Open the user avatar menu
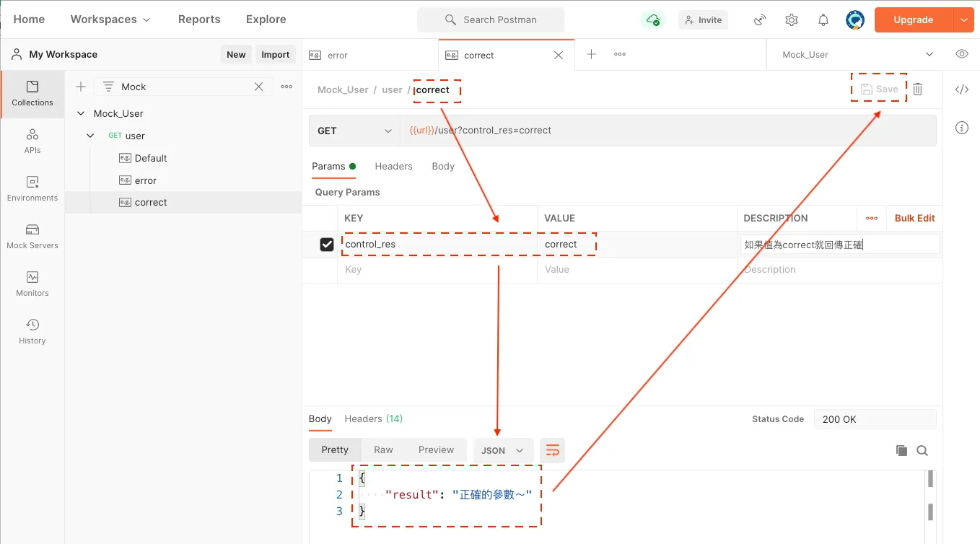This screenshot has height=544, width=980. pos(855,20)
